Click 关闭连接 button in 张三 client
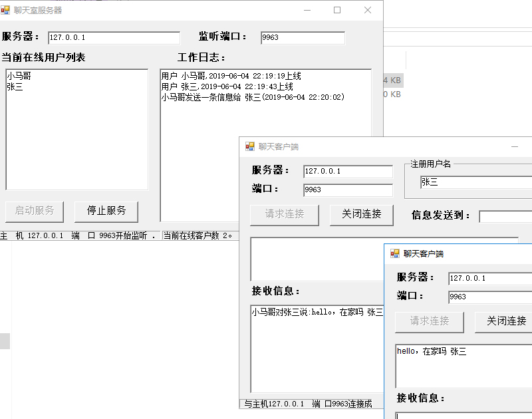Viewport: 532px width, 419px height. tap(362, 215)
